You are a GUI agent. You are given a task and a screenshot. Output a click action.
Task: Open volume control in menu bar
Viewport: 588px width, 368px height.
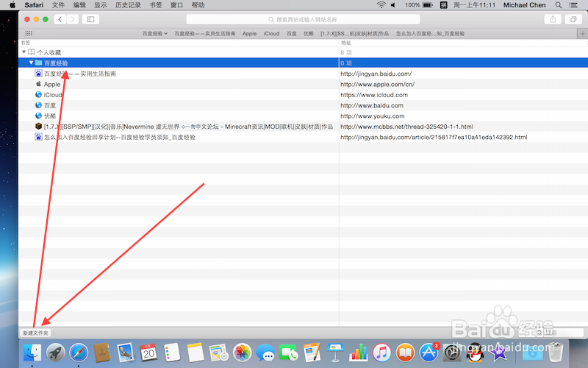click(x=393, y=5)
